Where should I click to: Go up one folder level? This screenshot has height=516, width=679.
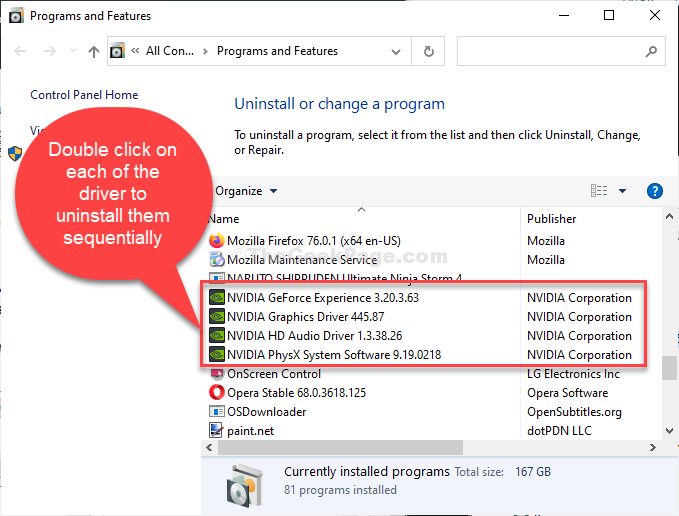tap(94, 52)
